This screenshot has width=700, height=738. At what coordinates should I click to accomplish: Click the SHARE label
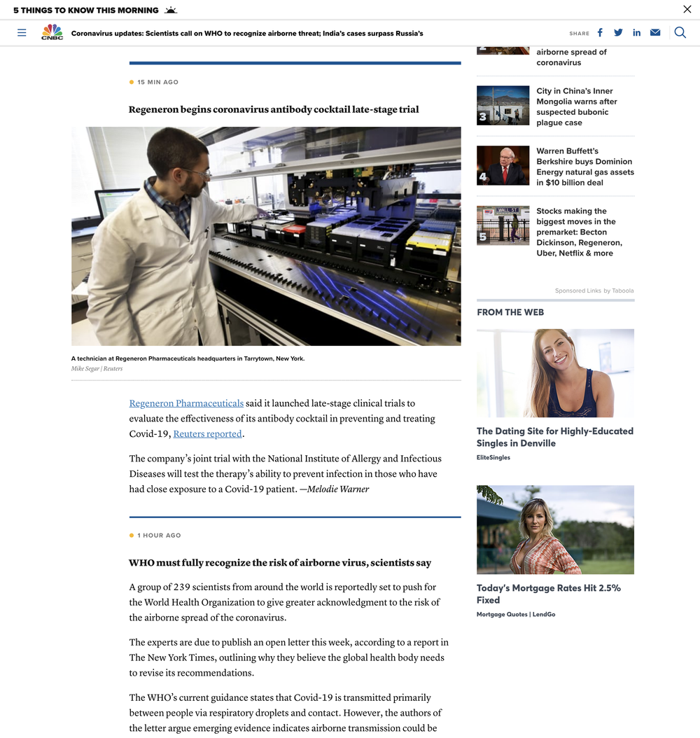[x=579, y=34]
